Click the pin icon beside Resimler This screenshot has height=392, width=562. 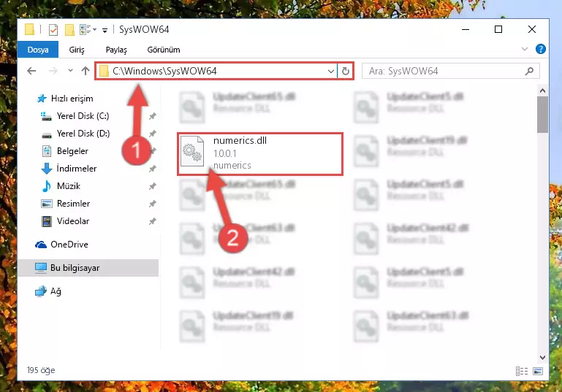point(152,204)
